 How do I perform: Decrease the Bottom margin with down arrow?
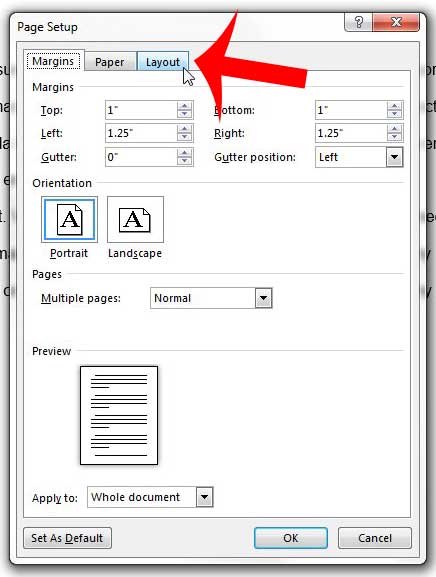click(394, 114)
